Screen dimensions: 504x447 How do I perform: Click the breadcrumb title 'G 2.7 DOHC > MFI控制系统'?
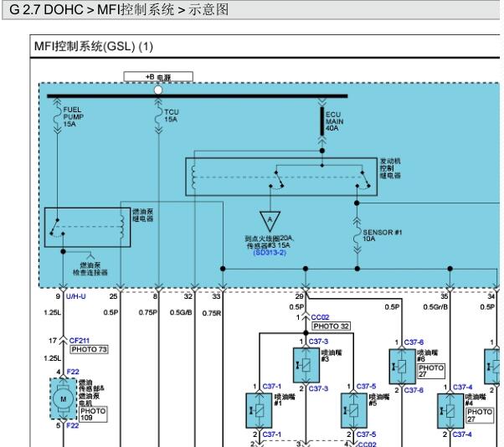[x=91, y=10]
